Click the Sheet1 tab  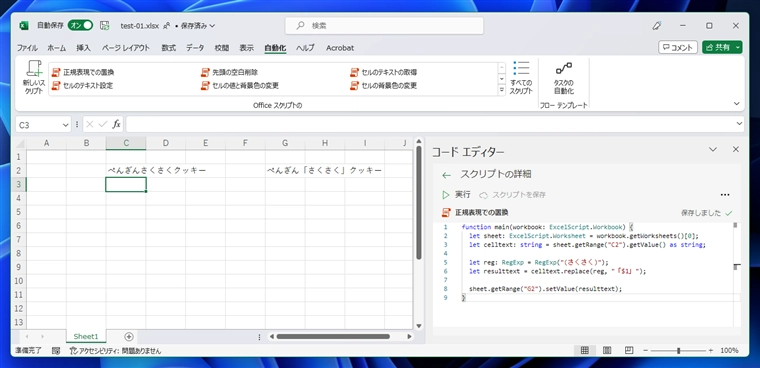click(x=86, y=336)
